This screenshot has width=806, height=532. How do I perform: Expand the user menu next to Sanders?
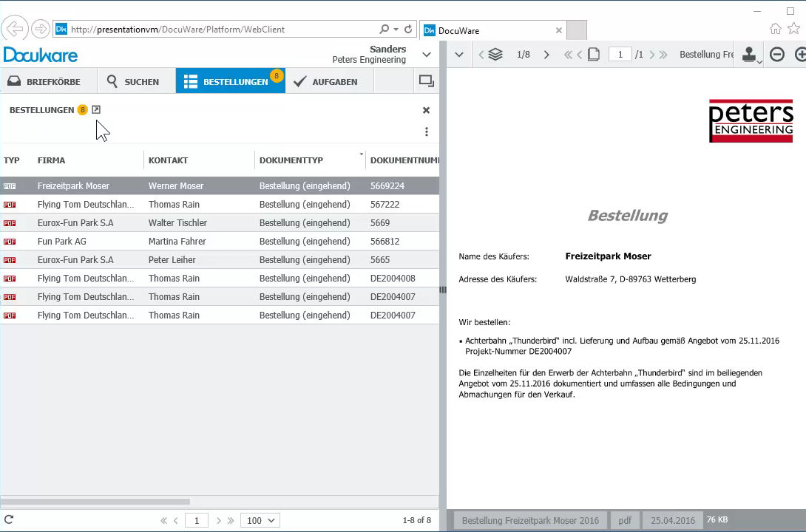tap(427, 55)
